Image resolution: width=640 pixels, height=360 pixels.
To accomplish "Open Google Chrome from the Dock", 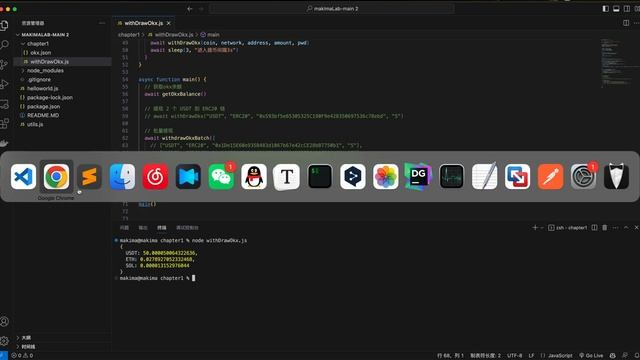I will [56, 177].
